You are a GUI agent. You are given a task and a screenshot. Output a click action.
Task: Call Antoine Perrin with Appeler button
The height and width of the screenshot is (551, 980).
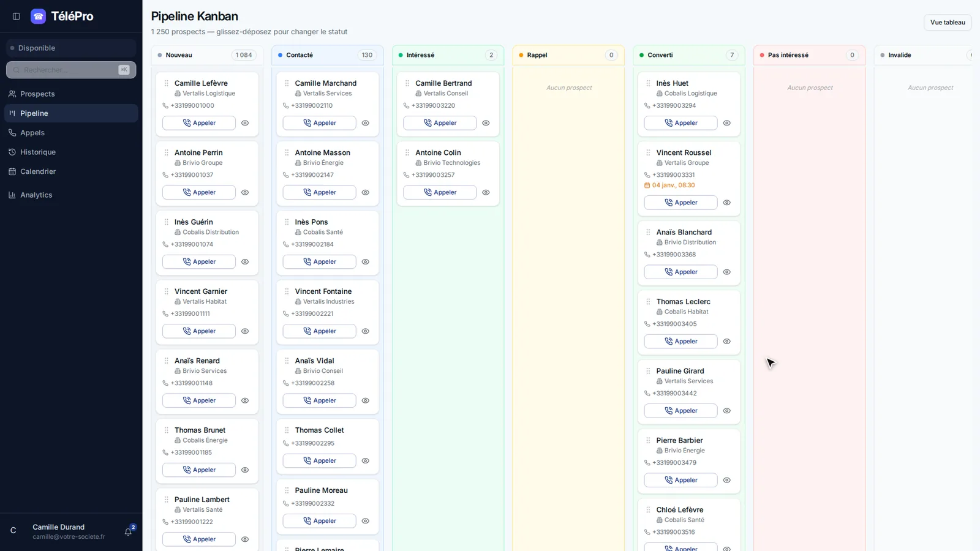(199, 192)
